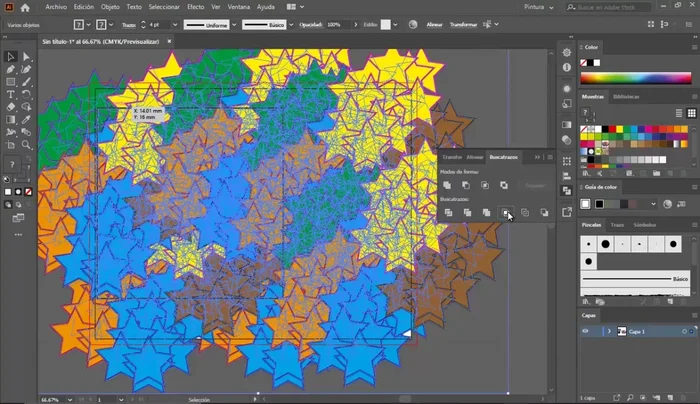
Task: Click the Minus Back pathfinder icon
Action: [x=544, y=212]
